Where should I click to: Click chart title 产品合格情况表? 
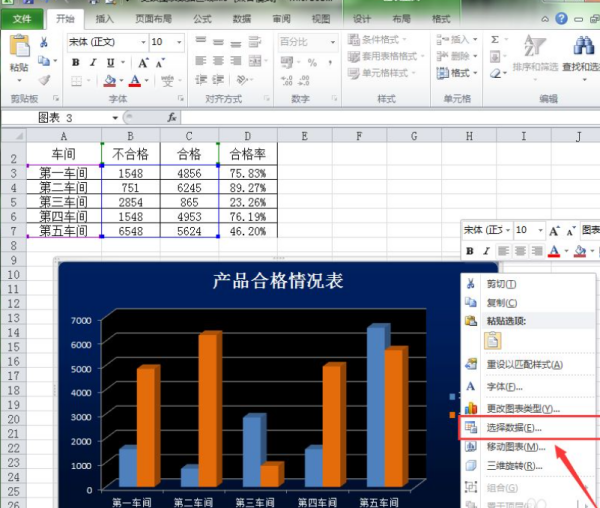point(278,281)
